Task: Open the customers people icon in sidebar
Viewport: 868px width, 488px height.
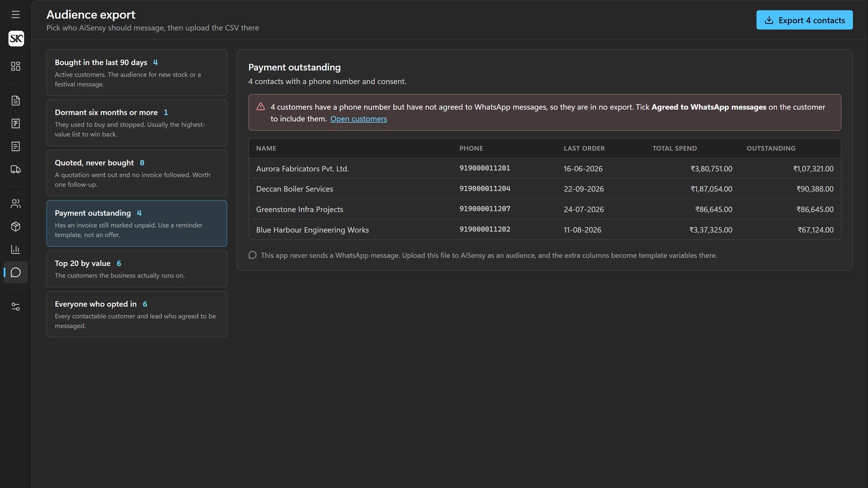Action: point(16,204)
